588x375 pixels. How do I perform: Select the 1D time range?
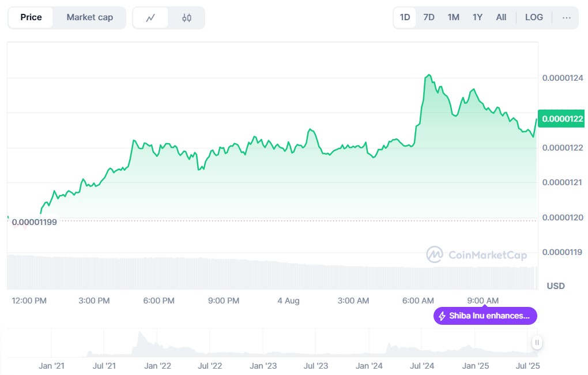(405, 17)
